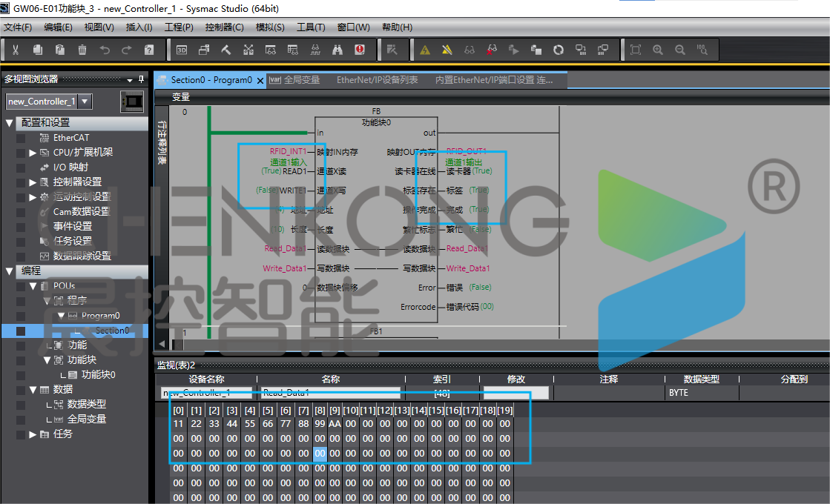Open the help question-mark toolbar icon
This screenshot has height=504, width=830.
(x=149, y=50)
